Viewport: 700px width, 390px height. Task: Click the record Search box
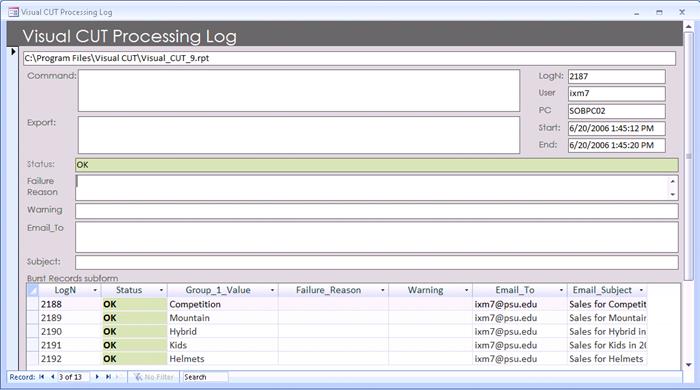(205, 377)
